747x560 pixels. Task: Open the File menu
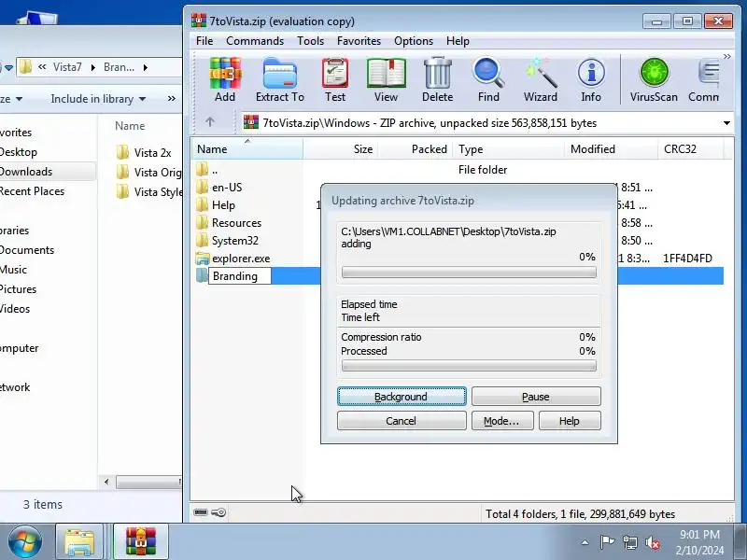[204, 41]
